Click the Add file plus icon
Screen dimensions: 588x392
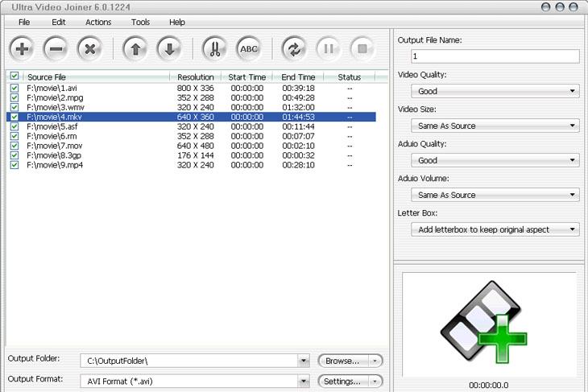click(22, 49)
